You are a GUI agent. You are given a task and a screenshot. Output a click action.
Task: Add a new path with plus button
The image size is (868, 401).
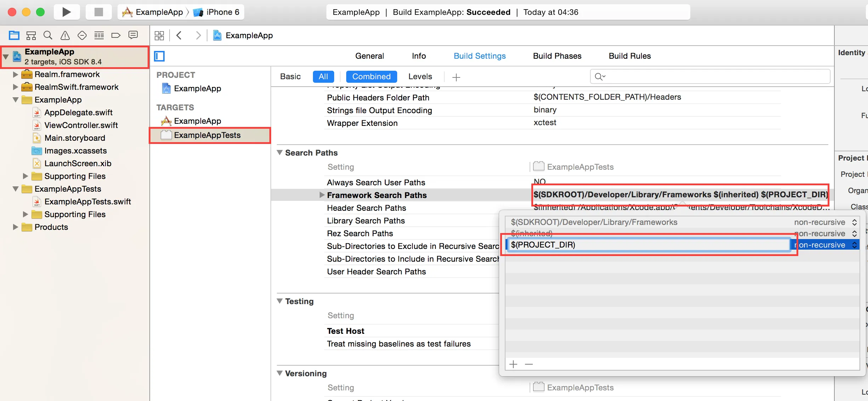pyautogui.click(x=513, y=364)
